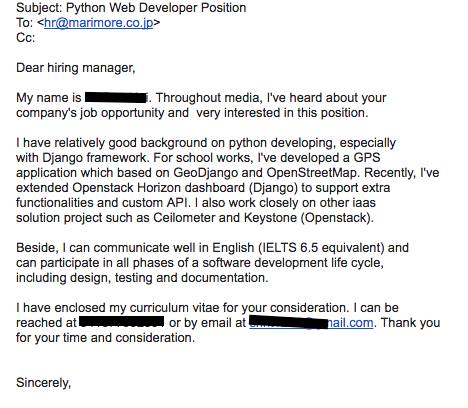Click the To: field label
468x408 pixels.
coord(25,23)
